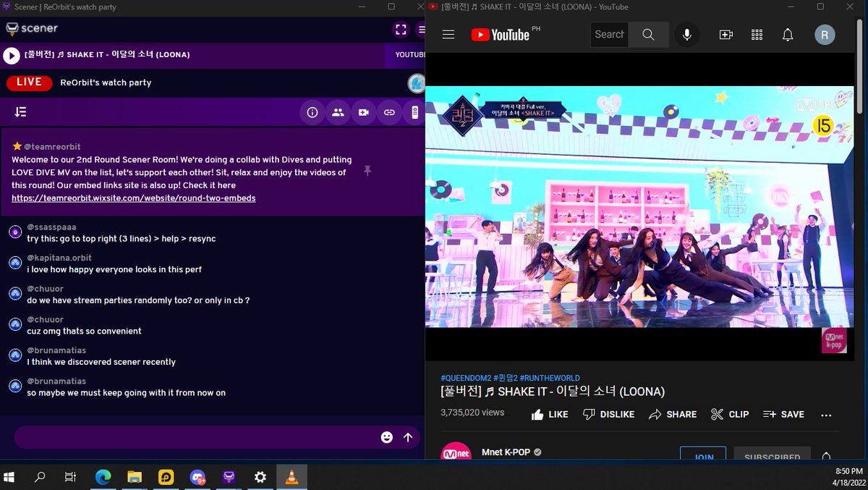This screenshot has height=490, width=868.
Task: Save the video to a playlist
Action: [783, 415]
